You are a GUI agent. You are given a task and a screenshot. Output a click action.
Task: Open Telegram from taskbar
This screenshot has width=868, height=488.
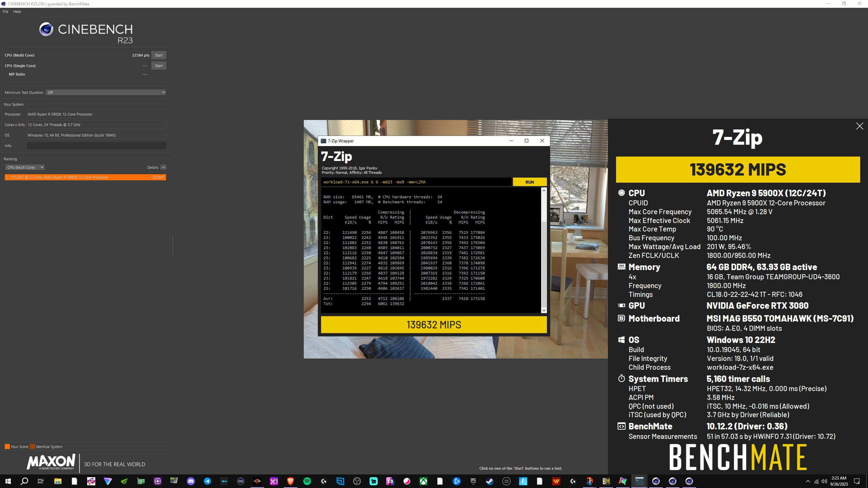208,481
